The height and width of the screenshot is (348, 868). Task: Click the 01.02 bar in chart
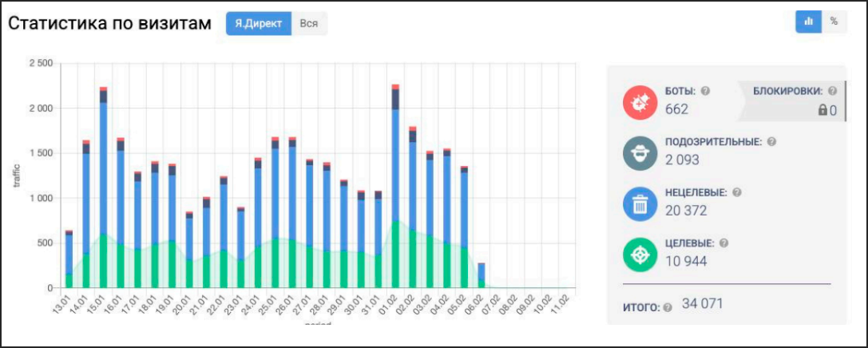click(395, 192)
